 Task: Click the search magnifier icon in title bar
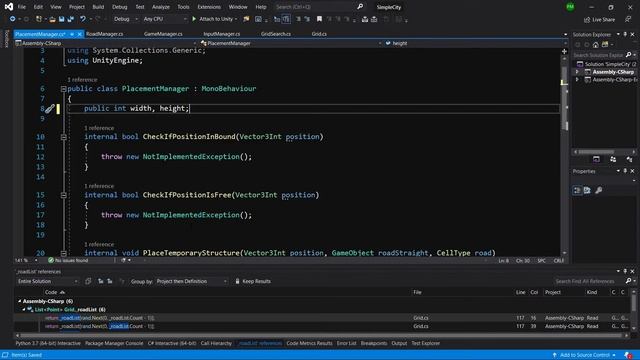[360, 7]
